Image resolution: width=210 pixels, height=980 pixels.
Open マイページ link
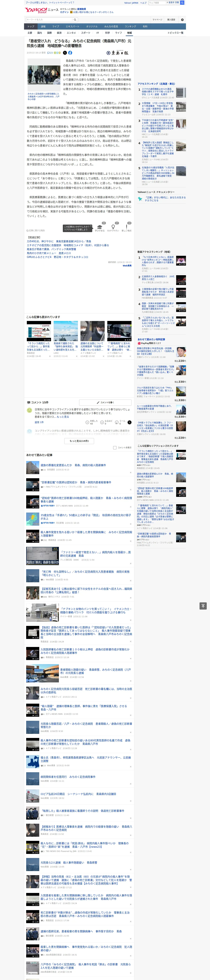click(x=157, y=20)
